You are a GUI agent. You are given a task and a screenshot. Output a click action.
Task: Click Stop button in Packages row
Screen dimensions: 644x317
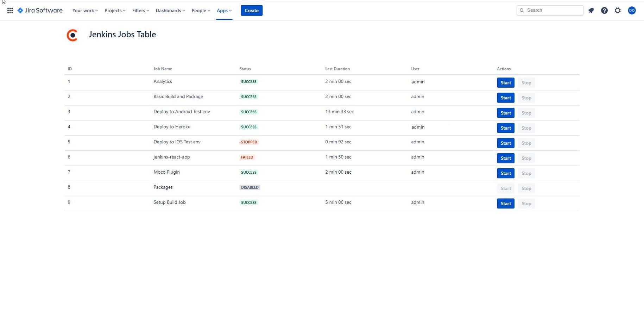526,189
